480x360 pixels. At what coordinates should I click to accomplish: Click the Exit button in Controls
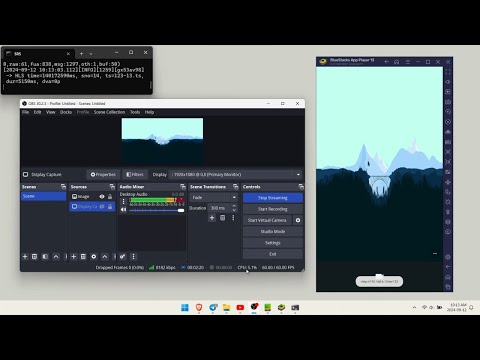click(x=273, y=254)
